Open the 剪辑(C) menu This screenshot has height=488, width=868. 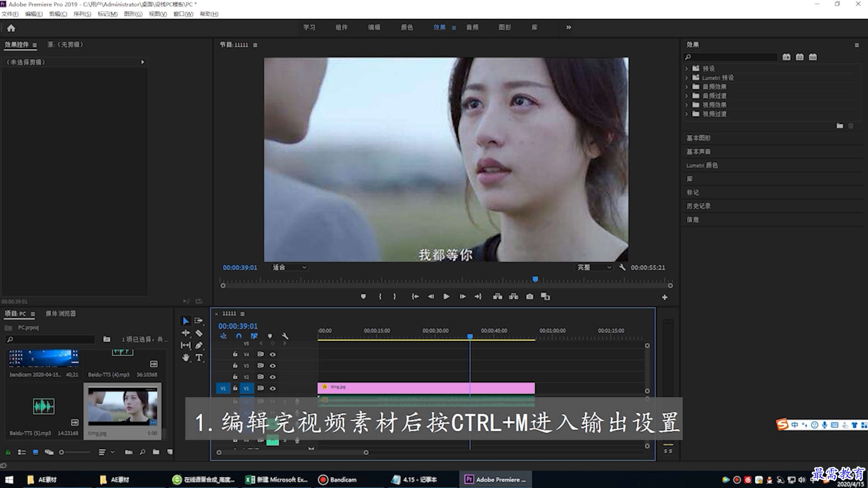pyautogui.click(x=58, y=14)
